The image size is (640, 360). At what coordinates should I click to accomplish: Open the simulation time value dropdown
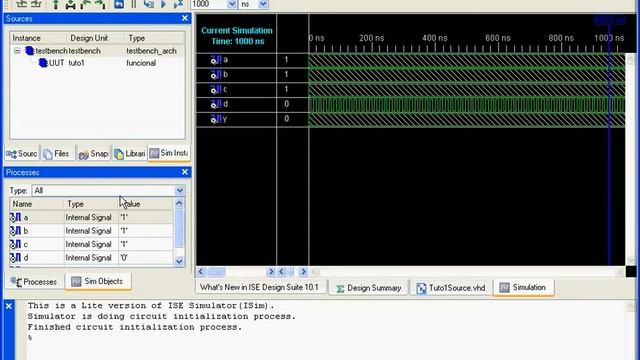(x=231, y=4)
